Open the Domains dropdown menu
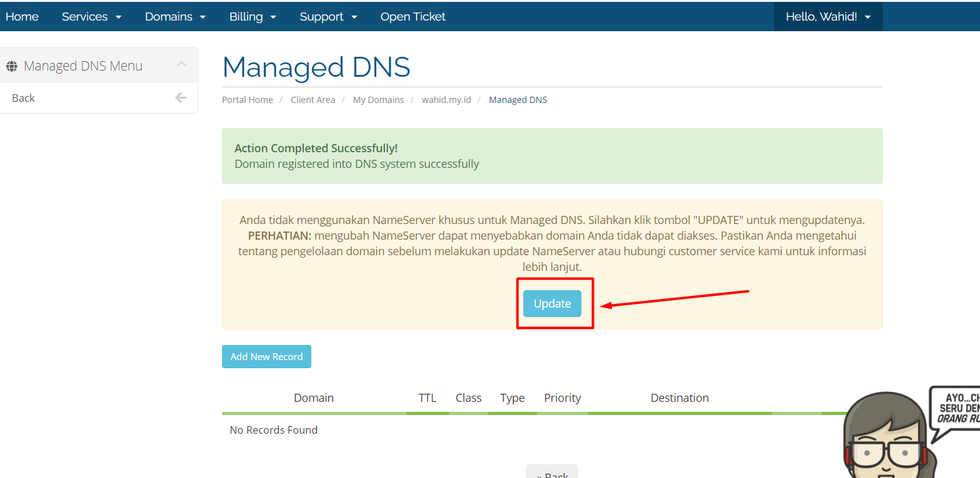 175,17
